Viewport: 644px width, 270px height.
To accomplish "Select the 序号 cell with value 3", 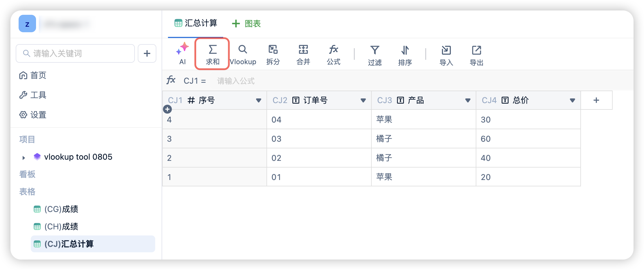I will (214, 138).
